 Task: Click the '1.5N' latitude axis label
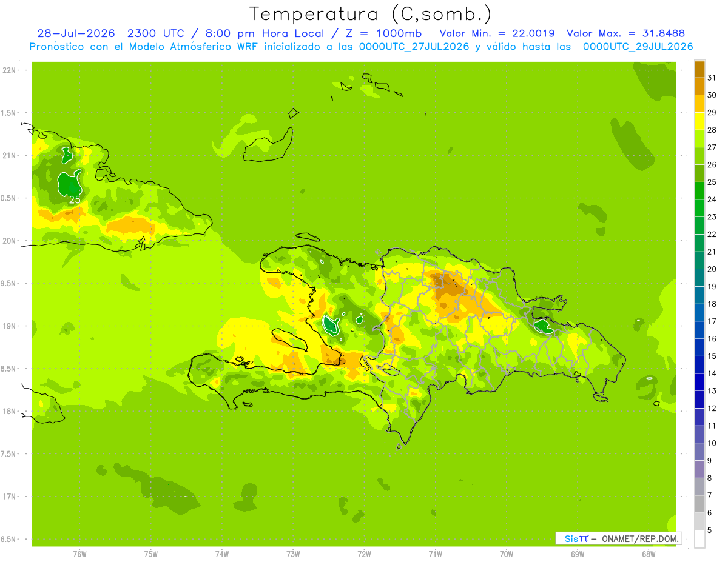pyautogui.click(x=9, y=113)
